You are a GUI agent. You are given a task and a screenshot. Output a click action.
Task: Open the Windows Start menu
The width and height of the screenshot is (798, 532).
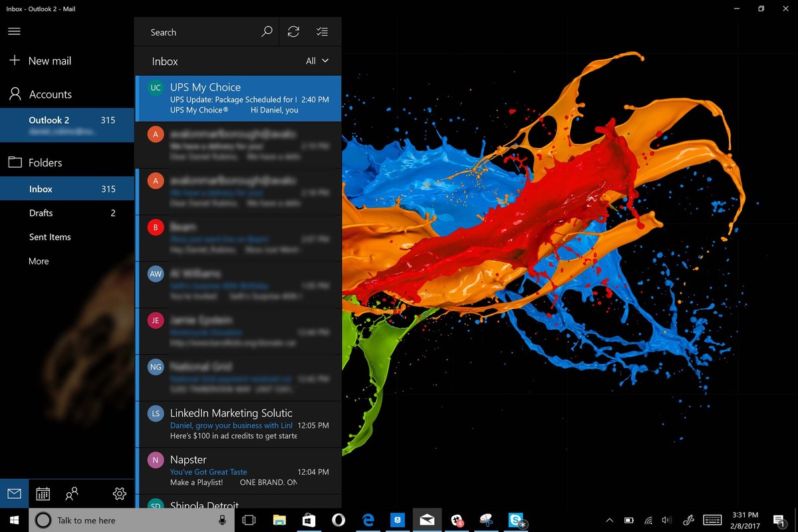click(14, 520)
